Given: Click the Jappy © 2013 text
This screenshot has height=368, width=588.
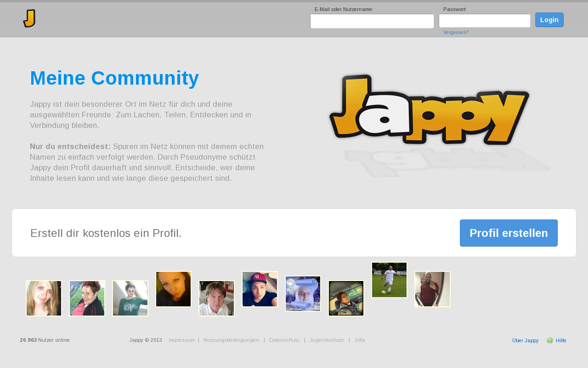Looking at the screenshot, I should click(x=146, y=340).
